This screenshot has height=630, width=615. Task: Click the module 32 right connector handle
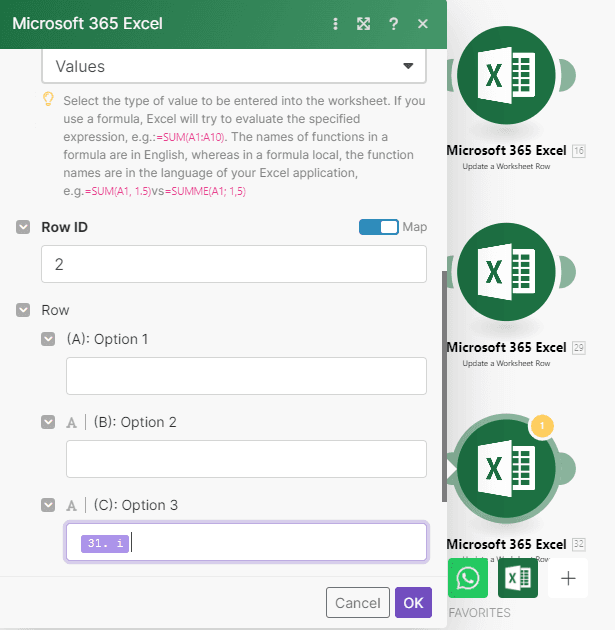click(x=567, y=468)
